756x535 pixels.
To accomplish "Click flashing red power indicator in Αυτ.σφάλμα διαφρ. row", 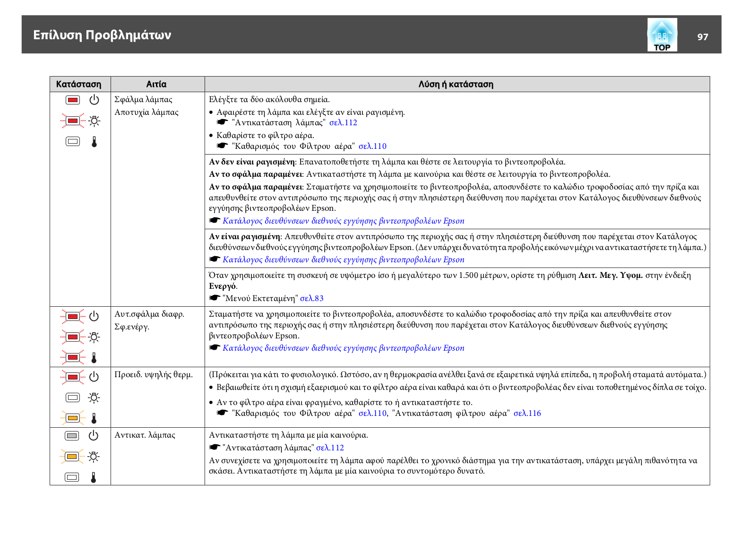I will click(73, 316).
